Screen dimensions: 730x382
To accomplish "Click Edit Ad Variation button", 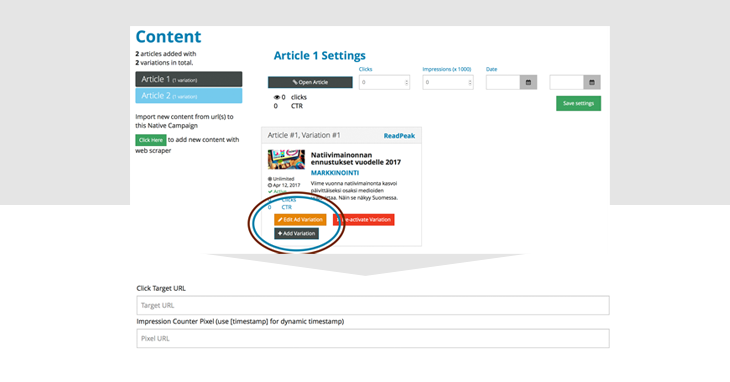I will [x=300, y=220].
